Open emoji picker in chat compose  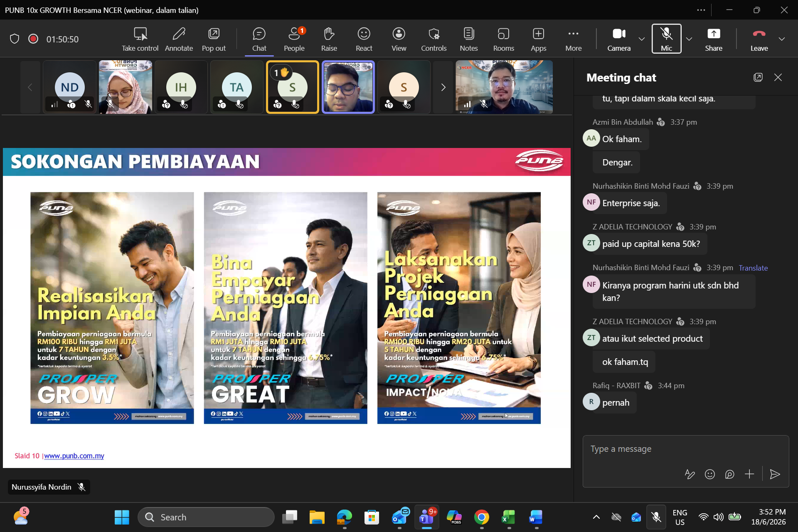[710, 474]
